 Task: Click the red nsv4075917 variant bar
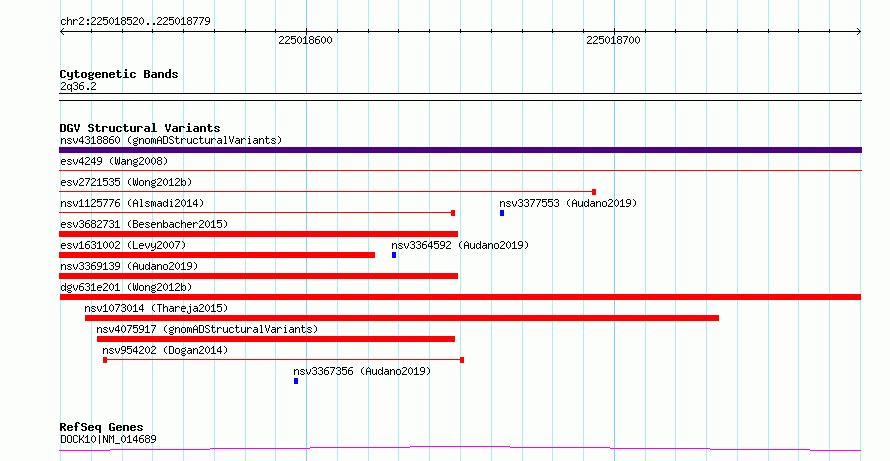click(x=276, y=339)
